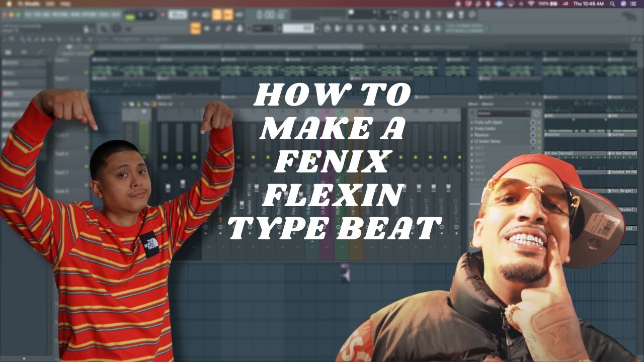Image resolution: width=644 pixels, height=362 pixels.
Task: Open the Help menu in macOS menu bar
Action: 65,4
